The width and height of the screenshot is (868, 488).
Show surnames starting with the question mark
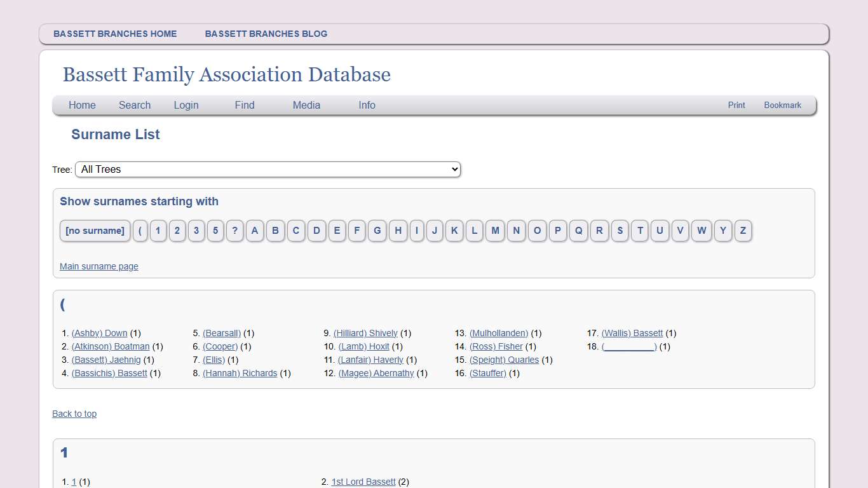234,231
